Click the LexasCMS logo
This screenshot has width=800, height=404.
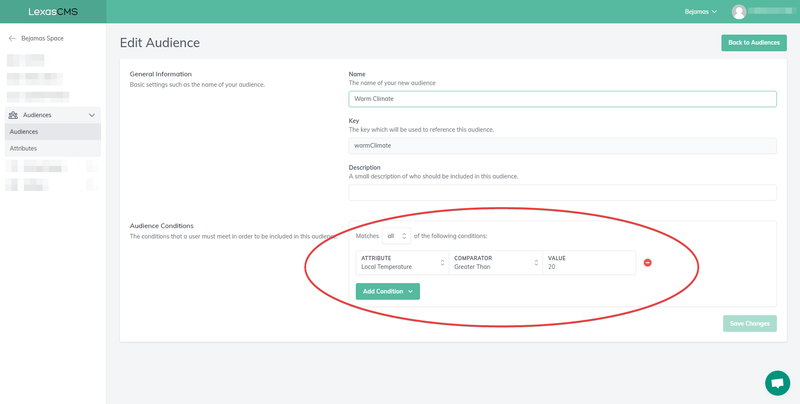(x=53, y=12)
